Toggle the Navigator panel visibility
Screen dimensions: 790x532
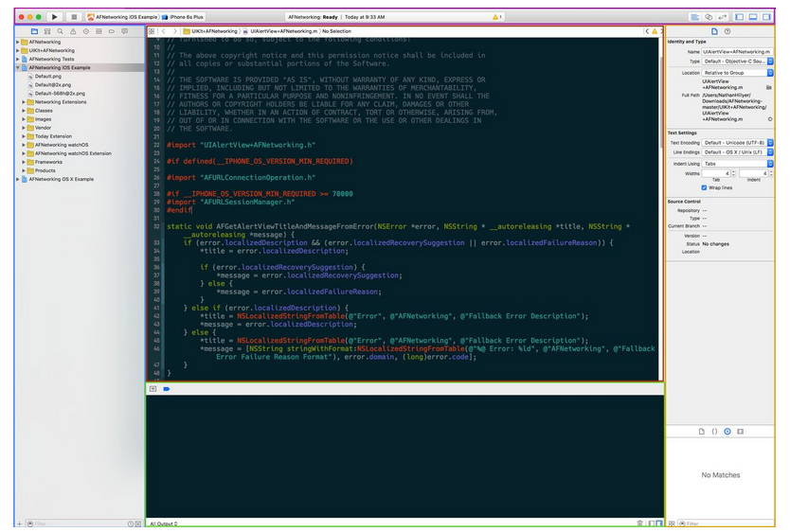coord(739,17)
